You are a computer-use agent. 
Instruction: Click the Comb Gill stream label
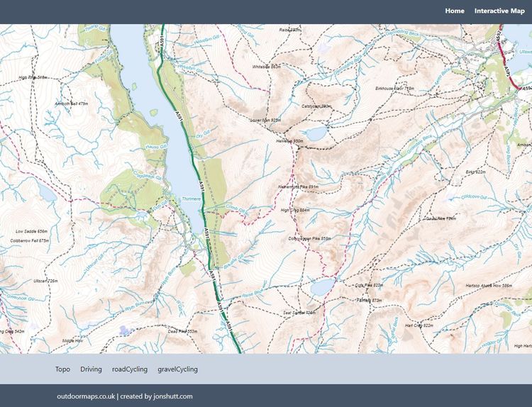click(x=235, y=208)
